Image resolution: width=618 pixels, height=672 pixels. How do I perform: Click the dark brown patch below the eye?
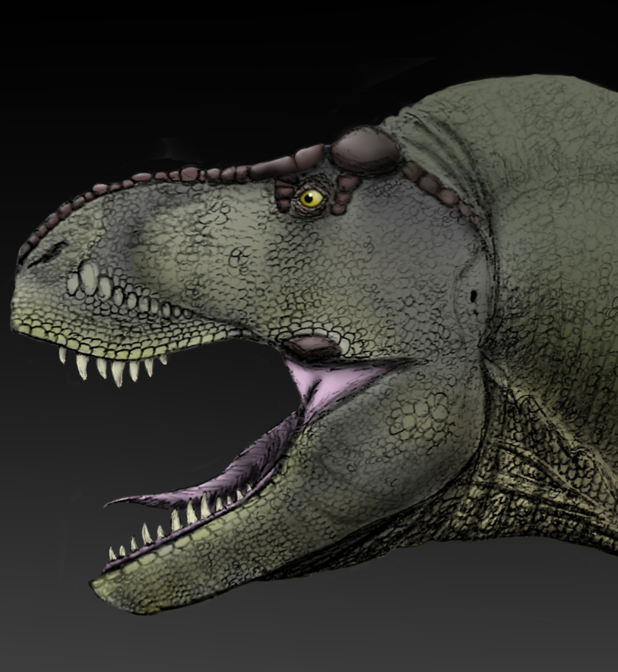[312, 348]
